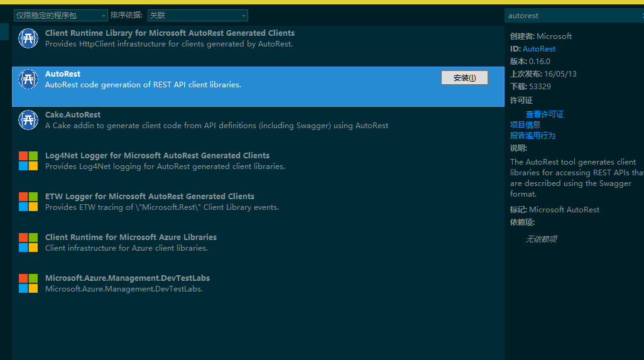
Task: Click the Cake.AutoRest package icon
Action: [x=28, y=120]
